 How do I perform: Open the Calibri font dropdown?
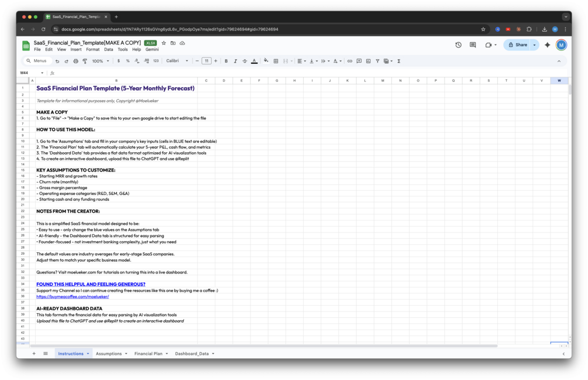177,61
